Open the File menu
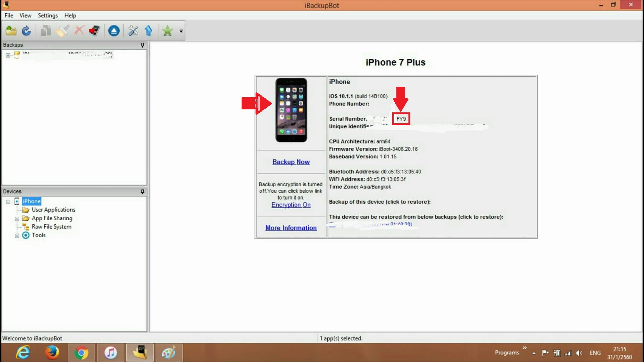644x362 pixels. [9, 15]
